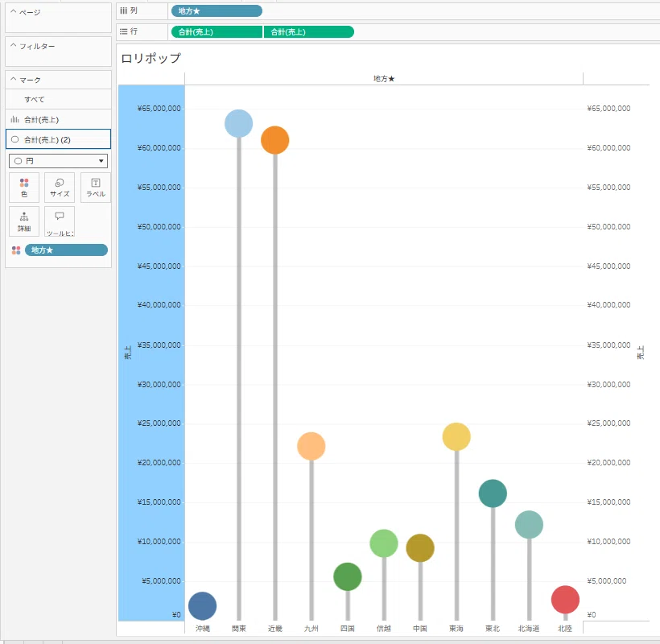Click the second 合計(売上) pill on rows
Screen dimensions: 660x644
pos(309,32)
